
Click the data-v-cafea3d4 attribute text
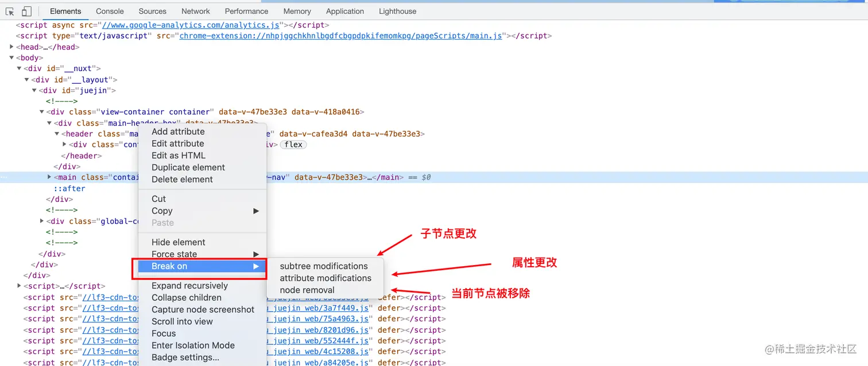click(313, 134)
